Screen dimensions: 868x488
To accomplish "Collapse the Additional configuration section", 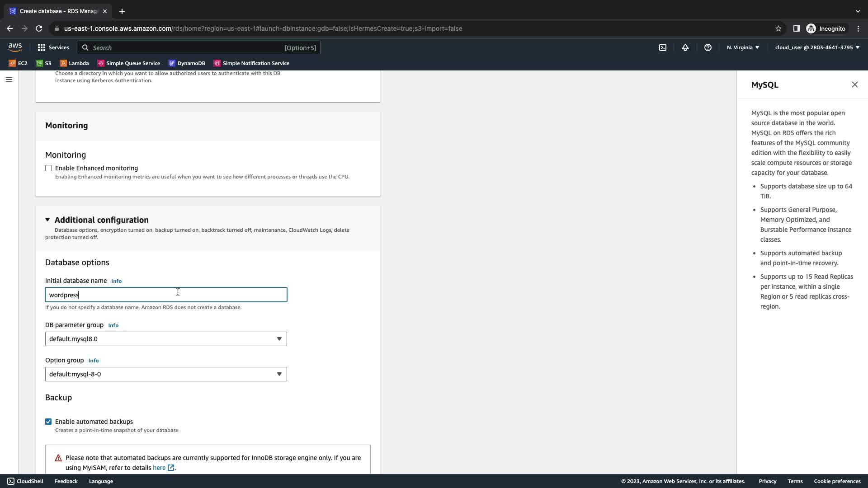I will 47,220.
